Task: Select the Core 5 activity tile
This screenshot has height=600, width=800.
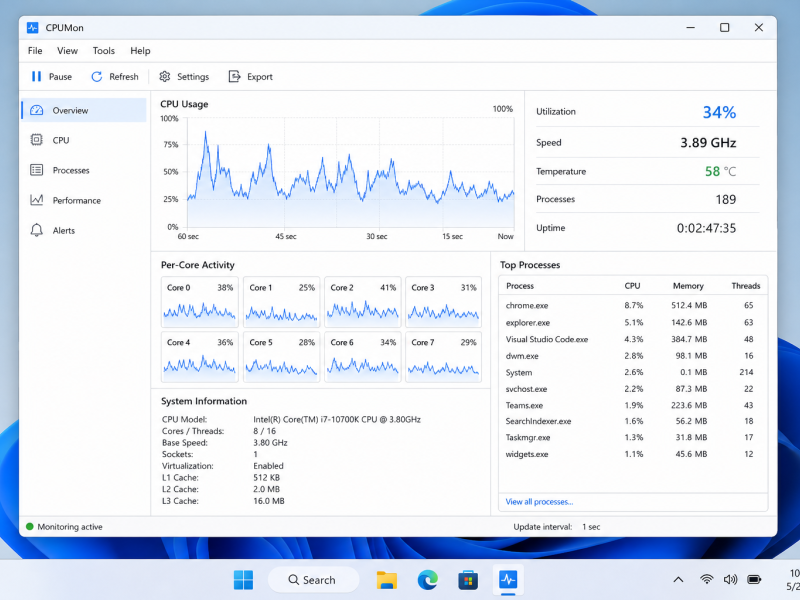Action: click(x=282, y=357)
